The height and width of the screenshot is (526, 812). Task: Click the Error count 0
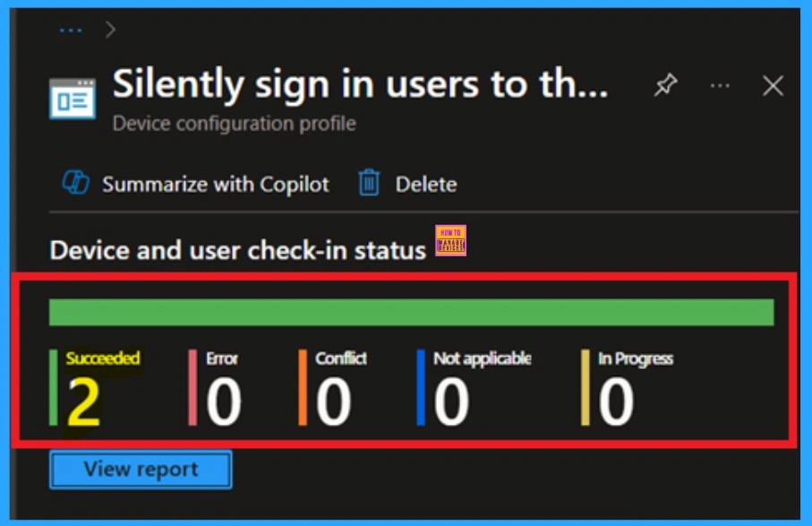[x=224, y=401]
